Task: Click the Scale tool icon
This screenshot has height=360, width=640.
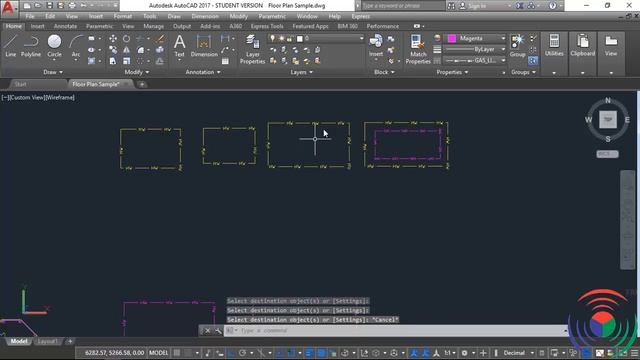Action: (x=127, y=61)
